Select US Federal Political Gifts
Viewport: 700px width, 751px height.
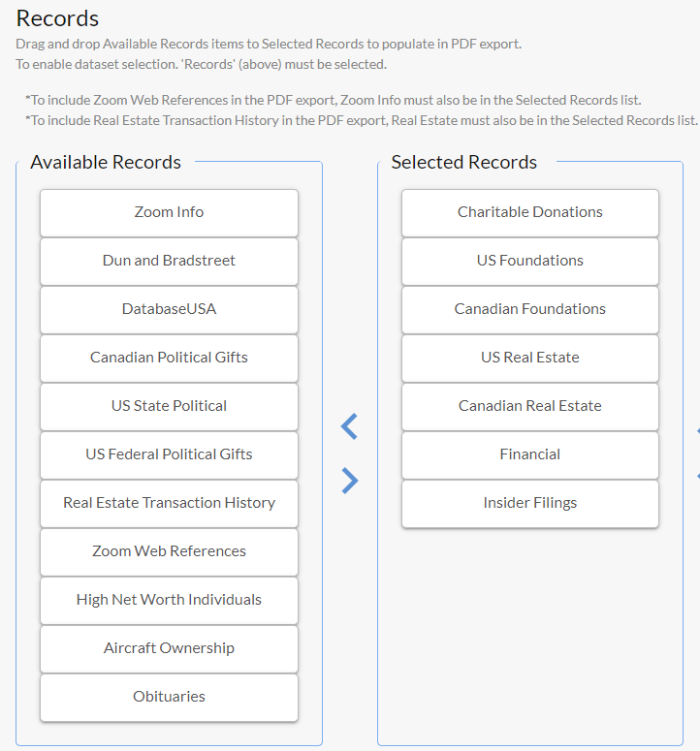coord(169,454)
